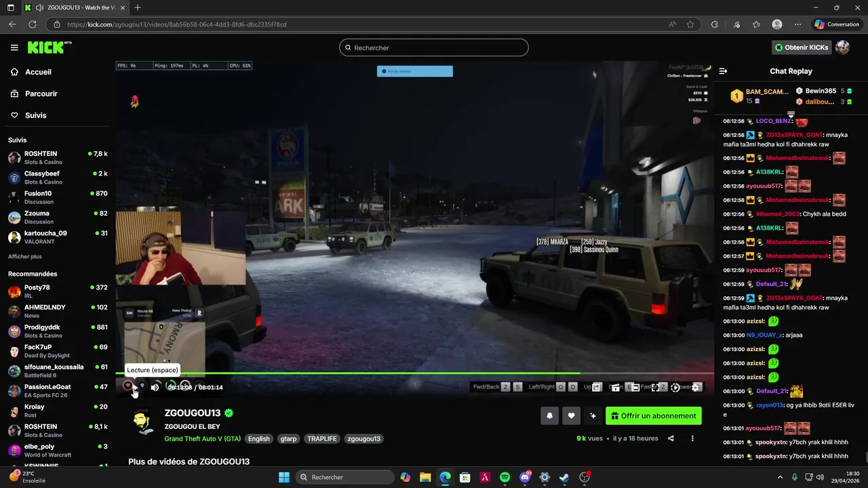Seek in the green video progress bar
868x488 pixels.
coord(415,373)
